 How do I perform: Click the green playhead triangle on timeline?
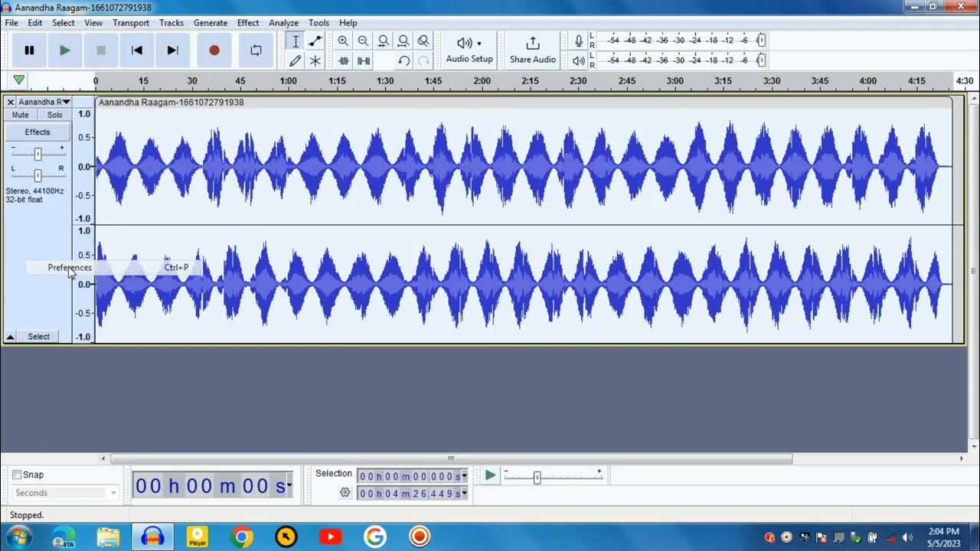coord(19,80)
